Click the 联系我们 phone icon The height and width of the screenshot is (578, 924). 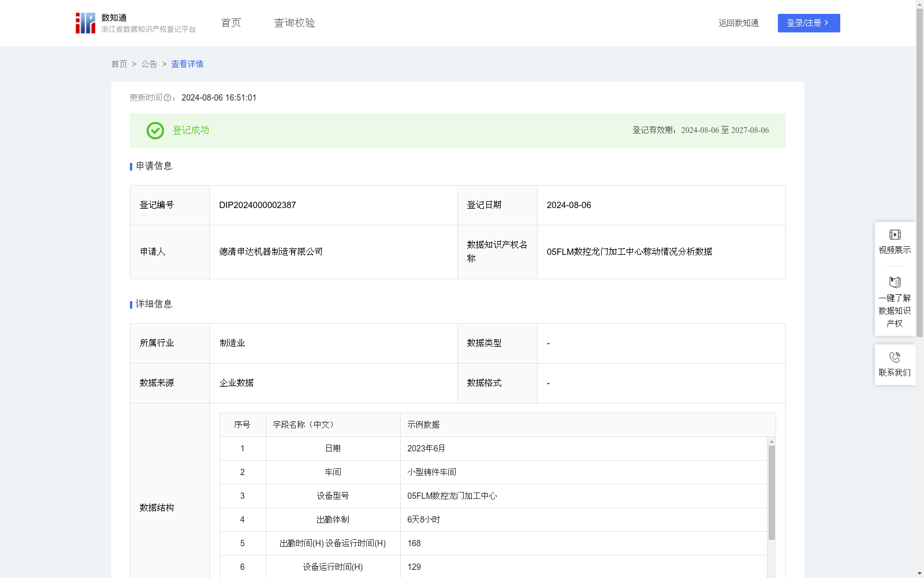click(895, 357)
